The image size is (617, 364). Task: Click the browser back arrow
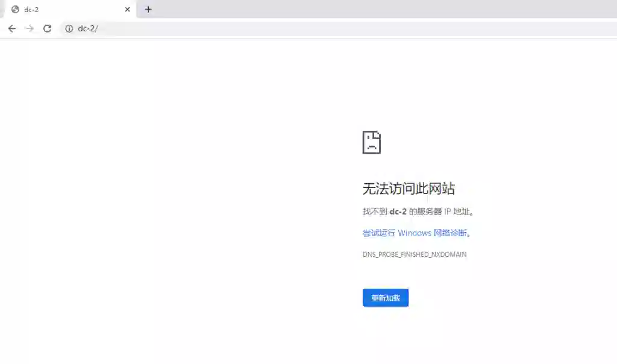pyautogui.click(x=12, y=28)
